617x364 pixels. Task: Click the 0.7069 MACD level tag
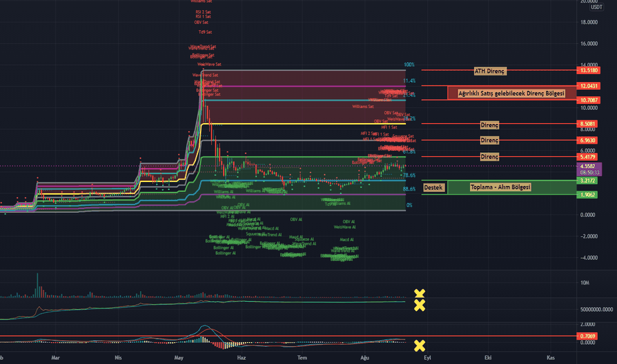click(x=587, y=336)
